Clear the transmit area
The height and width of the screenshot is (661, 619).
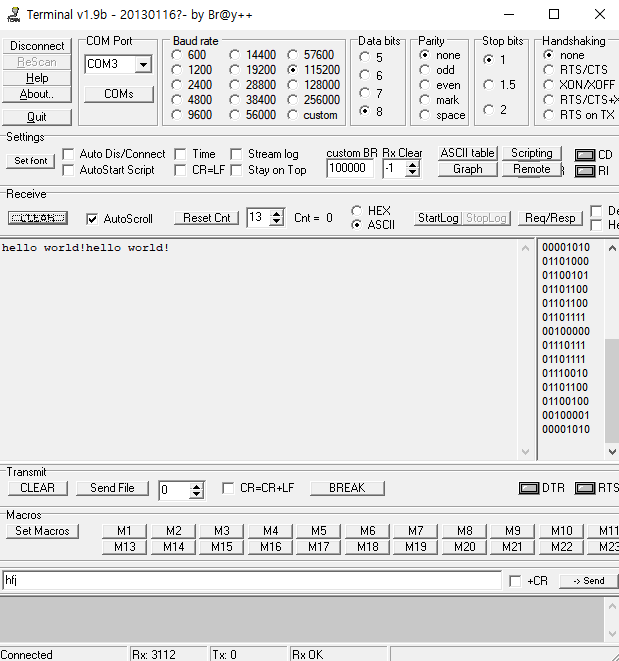click(x=38, y=488)
